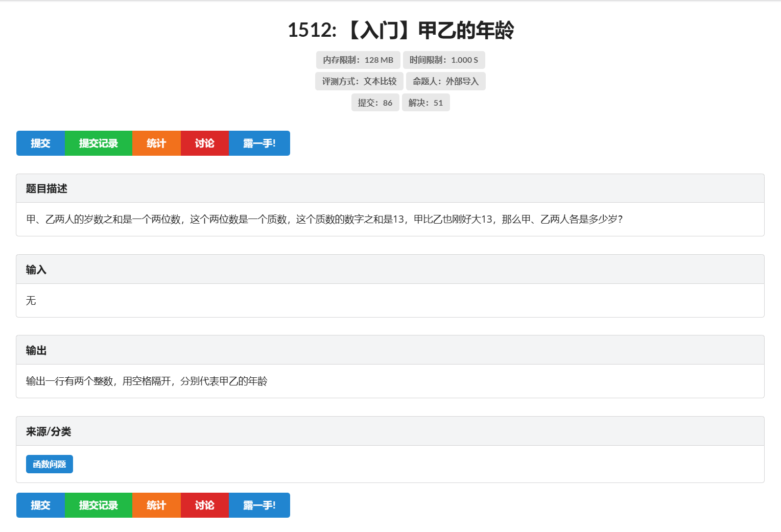This screenshot has height=532, width=781.
Task: View the 统计 statistics page
Action: [x=156, y=143]
